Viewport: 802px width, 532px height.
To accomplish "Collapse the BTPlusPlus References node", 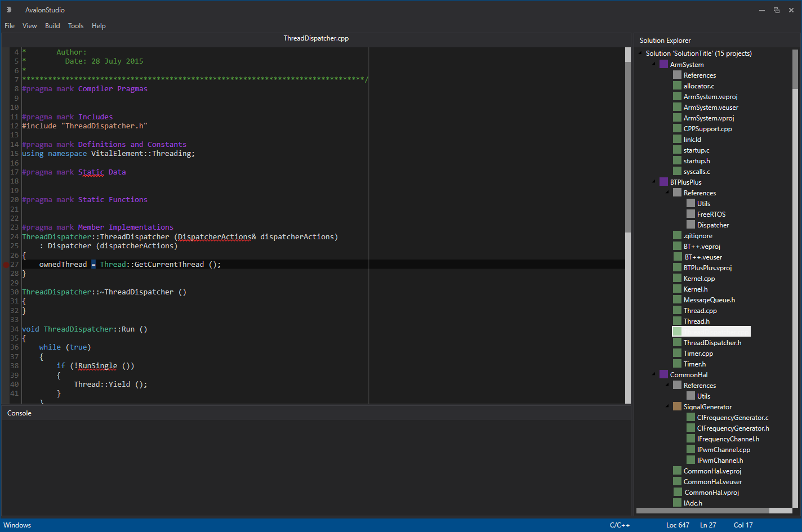I will pos(667,193).
